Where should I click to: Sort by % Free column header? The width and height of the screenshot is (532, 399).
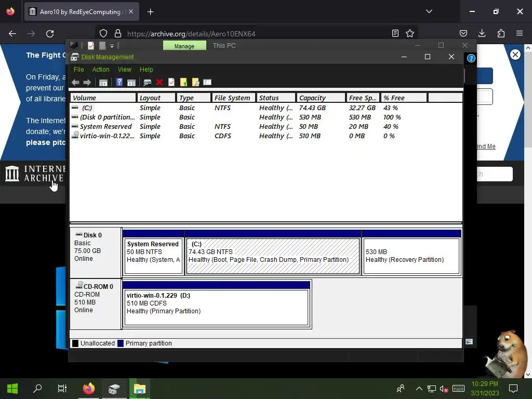tap(404, 98)
